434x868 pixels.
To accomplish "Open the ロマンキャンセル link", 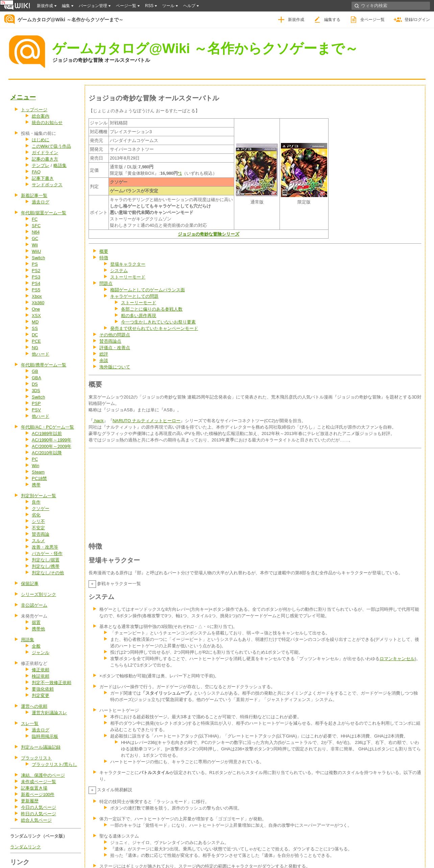I will [x=397, y=658].
